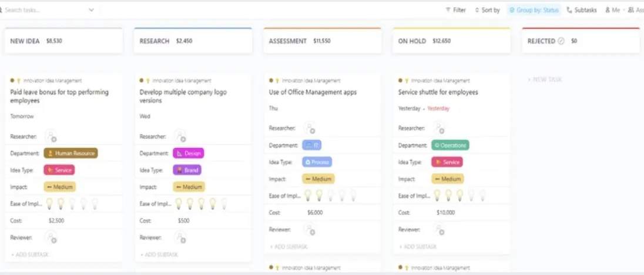Set fifth lightbulb rating on company logo card
This screenshot has width=644, height=275.
[x=224, y=203]
